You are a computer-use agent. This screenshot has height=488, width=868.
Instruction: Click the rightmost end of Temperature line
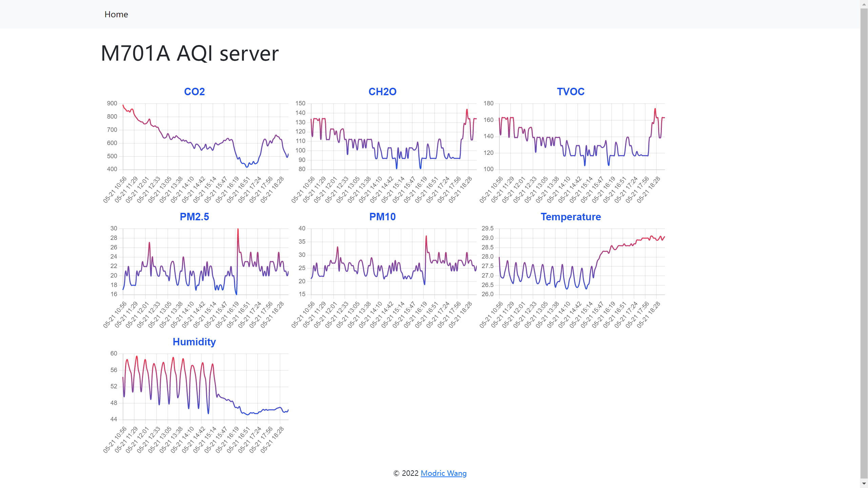(664, 237)
